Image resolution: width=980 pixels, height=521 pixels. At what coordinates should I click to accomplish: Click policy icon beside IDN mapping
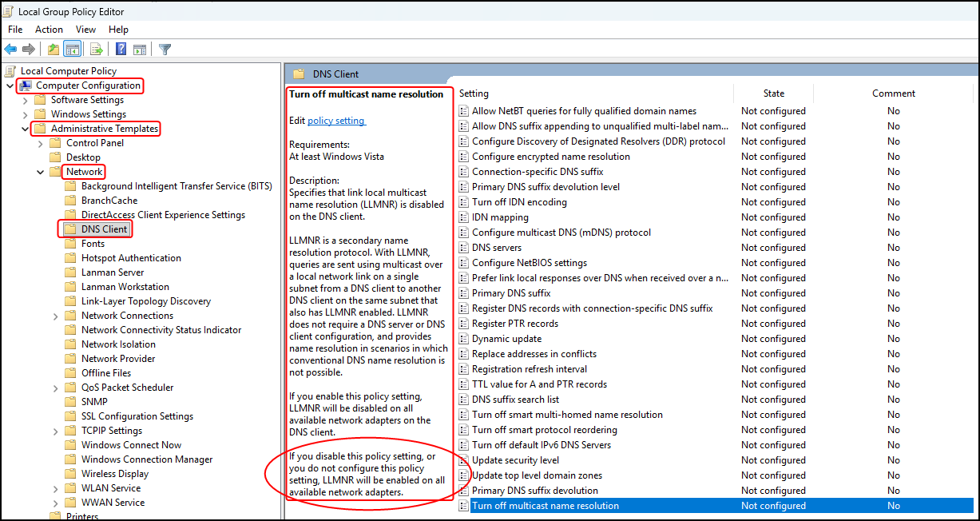point(463,217)
